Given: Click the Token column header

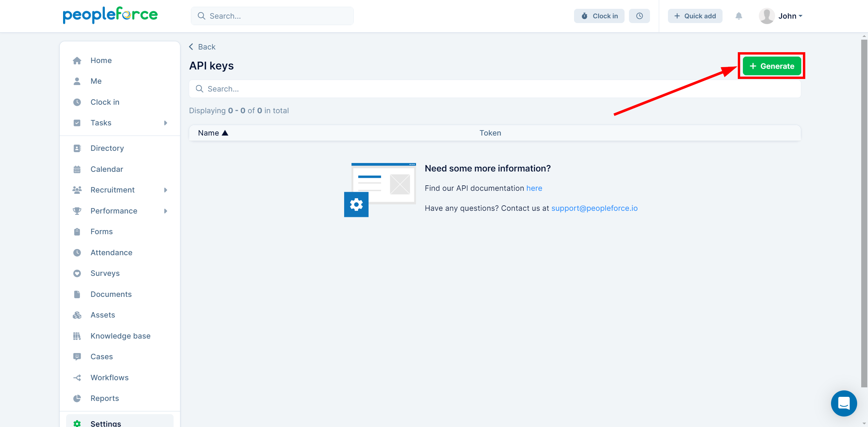Looking at the screenshot, I should 490,133.
